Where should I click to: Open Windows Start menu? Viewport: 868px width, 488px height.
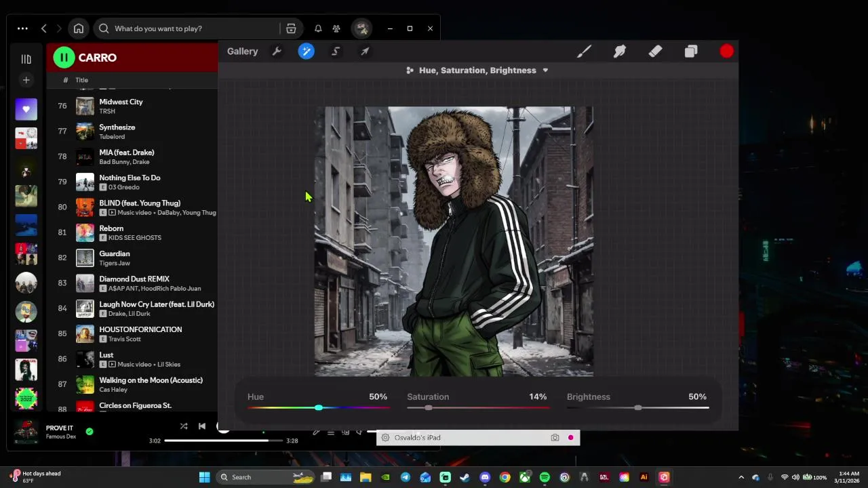[x=204, y=477]
